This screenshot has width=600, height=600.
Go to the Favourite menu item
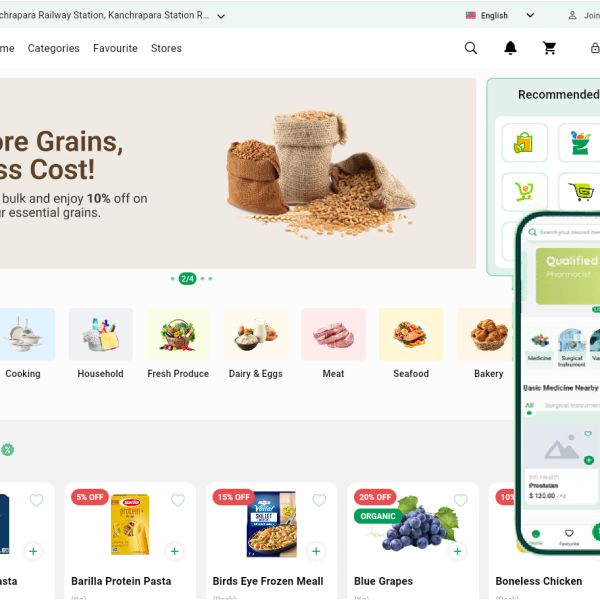(115, 48)
